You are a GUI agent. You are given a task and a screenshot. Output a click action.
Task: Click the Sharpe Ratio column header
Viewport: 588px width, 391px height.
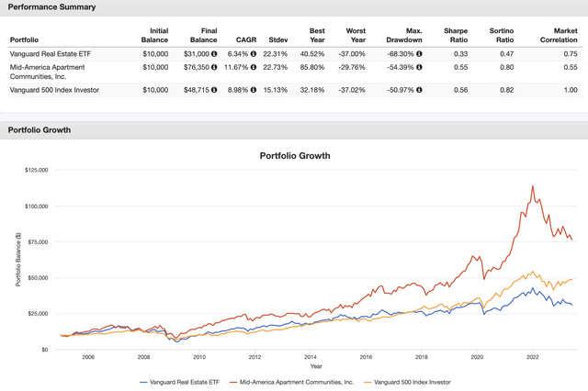coord(456,35)
